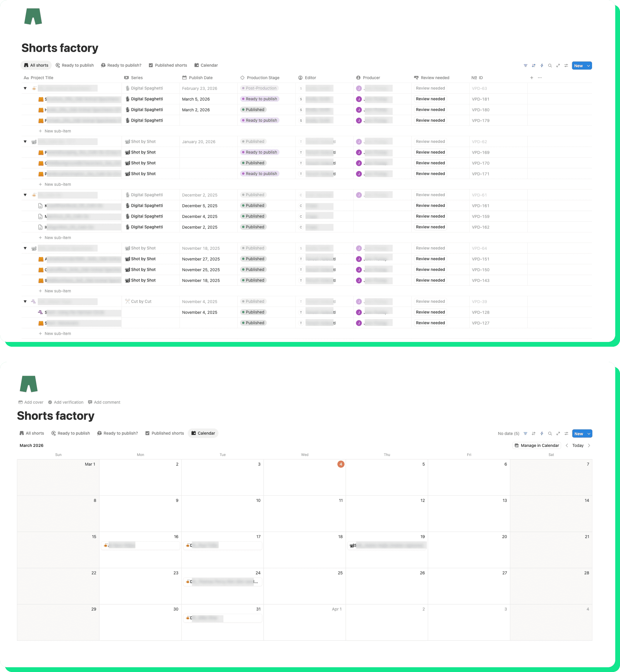This screenshot has height=672, width=620.
Task: Click the full-page expand arrows above the table
Action: click(x=558, y=66)
